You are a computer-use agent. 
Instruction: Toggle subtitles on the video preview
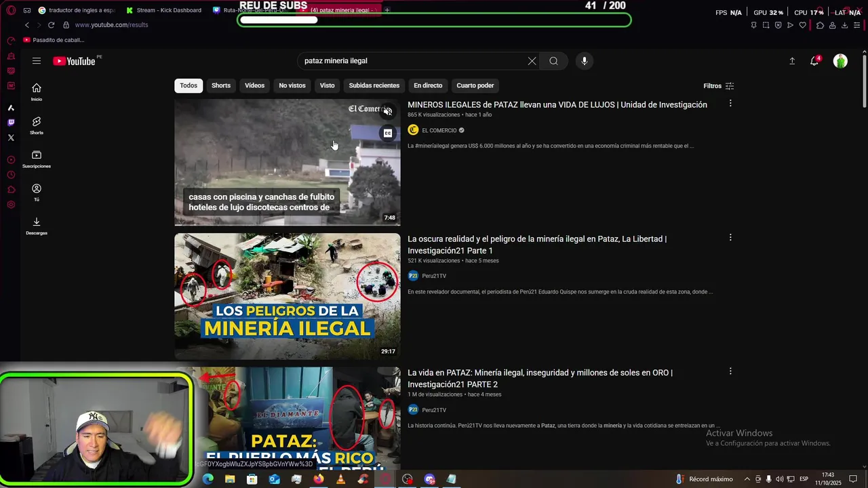coord(388,134)
